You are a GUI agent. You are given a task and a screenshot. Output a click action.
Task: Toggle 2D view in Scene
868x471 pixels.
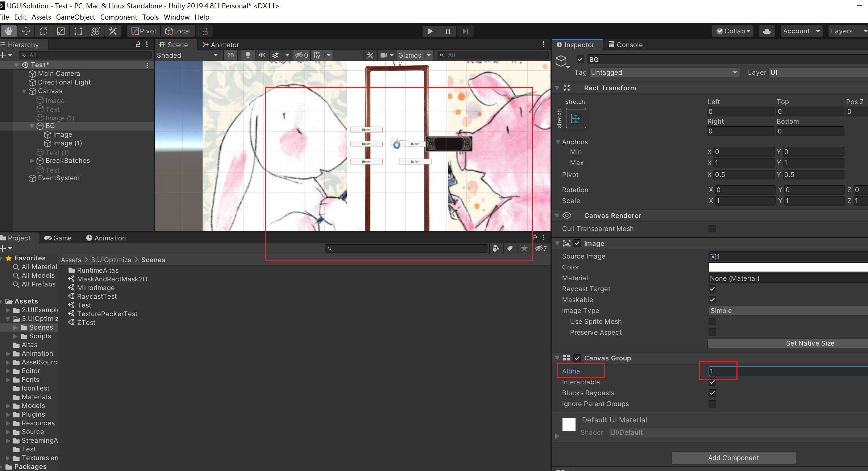[231, 55]
